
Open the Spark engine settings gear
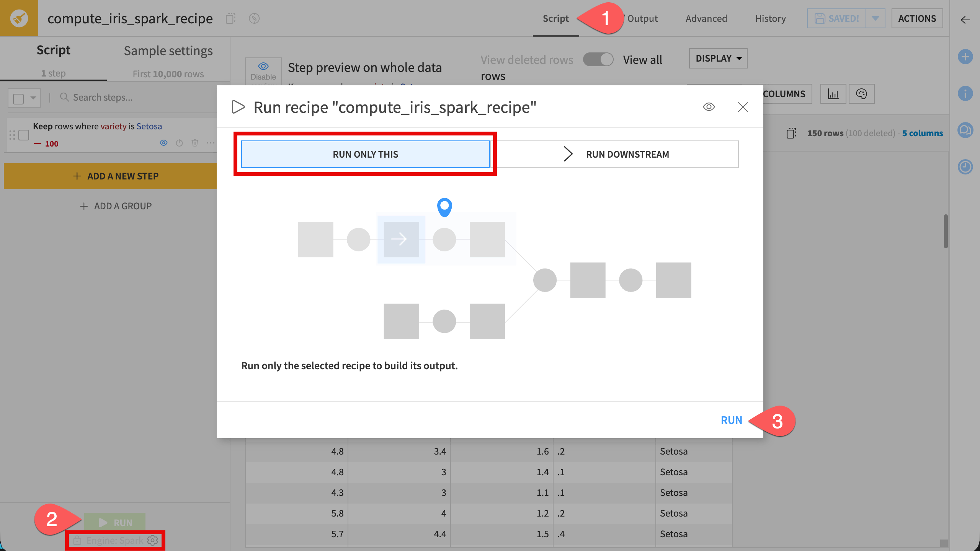(153, 540)
